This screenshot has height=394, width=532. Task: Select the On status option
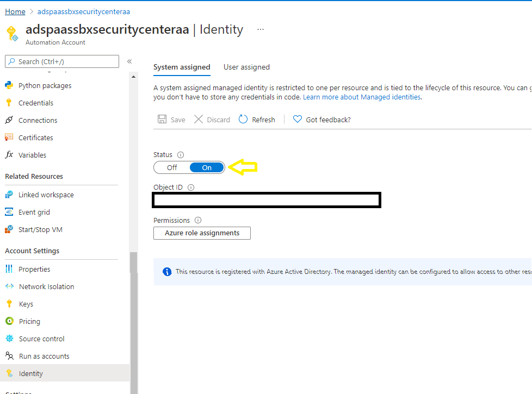[207, 167]
